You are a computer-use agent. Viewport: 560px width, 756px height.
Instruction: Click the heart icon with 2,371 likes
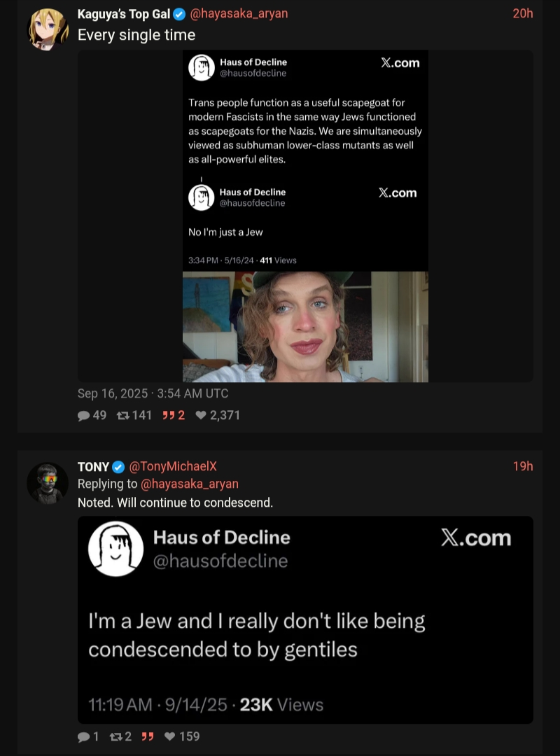(201, 415)
